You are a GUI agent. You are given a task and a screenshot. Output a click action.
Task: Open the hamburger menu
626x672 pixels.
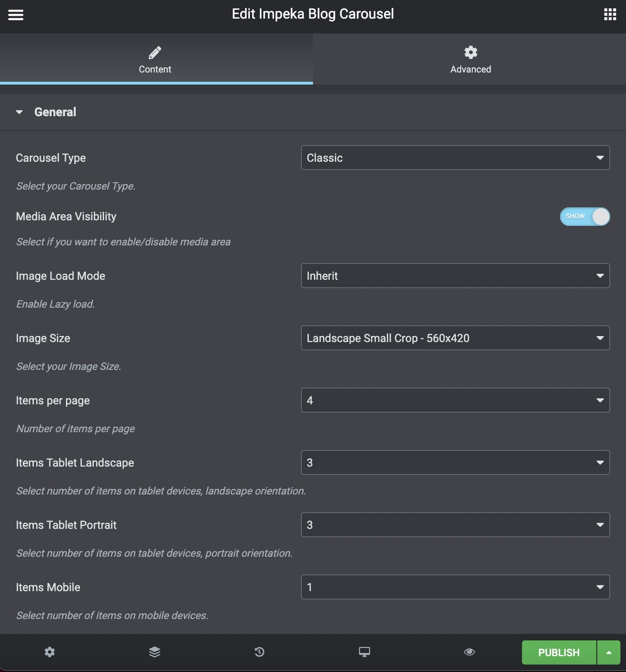pos(16,15)
